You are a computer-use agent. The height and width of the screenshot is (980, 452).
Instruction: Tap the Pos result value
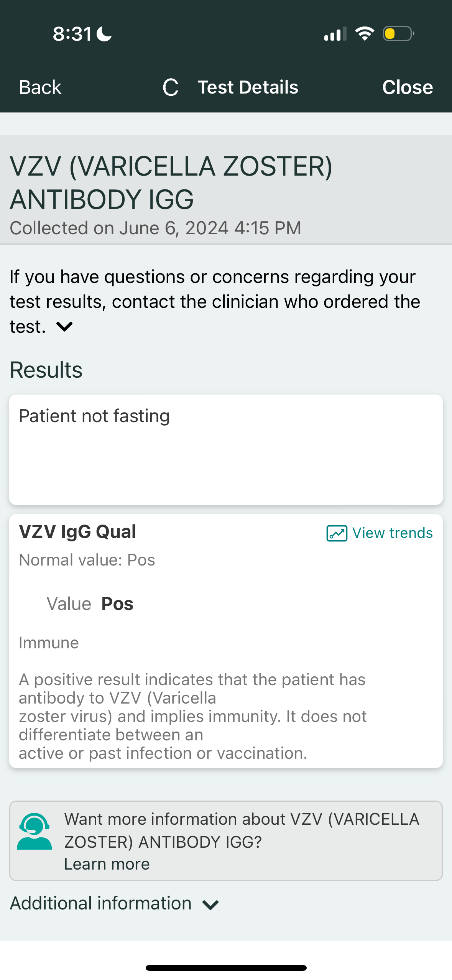[117, 604]
